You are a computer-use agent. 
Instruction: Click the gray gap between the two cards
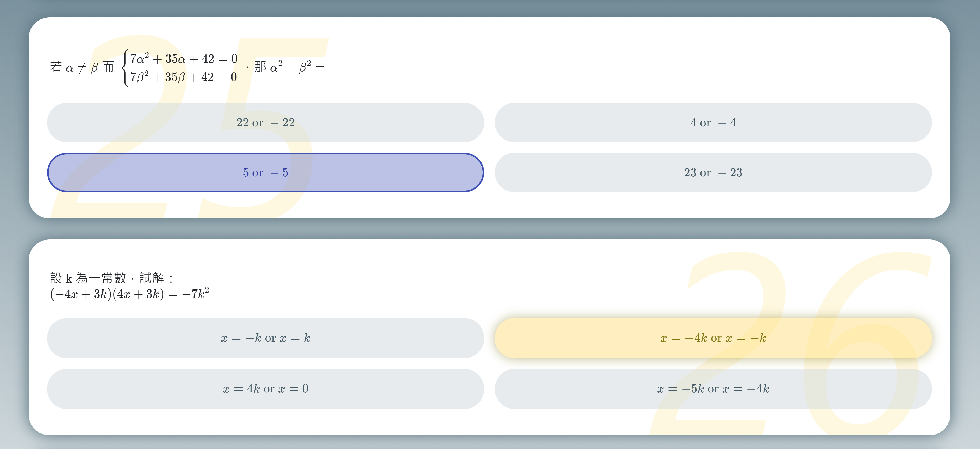(x=490, y=229)
